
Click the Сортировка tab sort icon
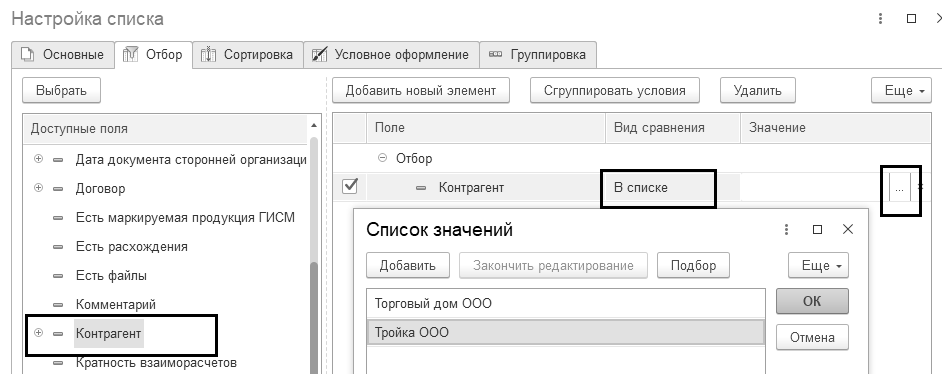(208, 55)
